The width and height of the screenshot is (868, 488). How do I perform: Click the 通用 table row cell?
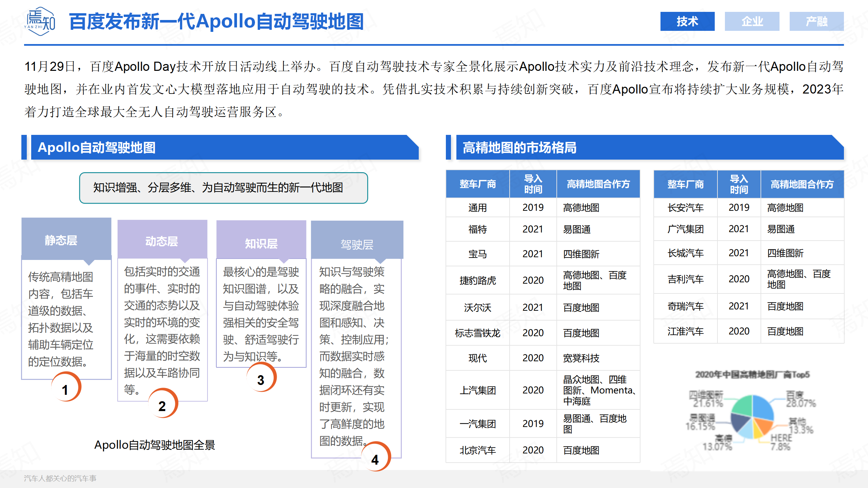click(x=478, y=207)
